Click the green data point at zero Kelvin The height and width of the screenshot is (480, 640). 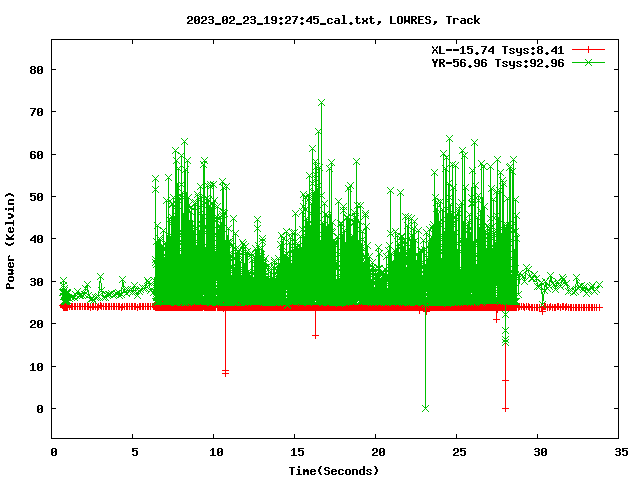tap(425, 409)
